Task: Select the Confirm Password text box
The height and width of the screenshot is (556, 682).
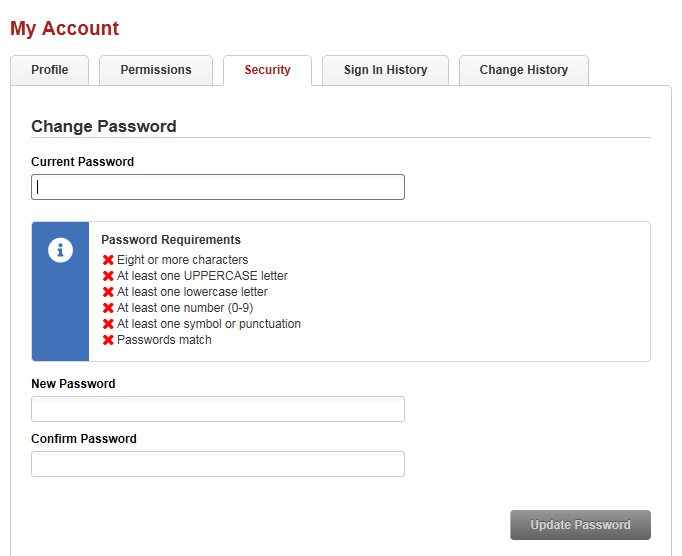Action: 218,464
